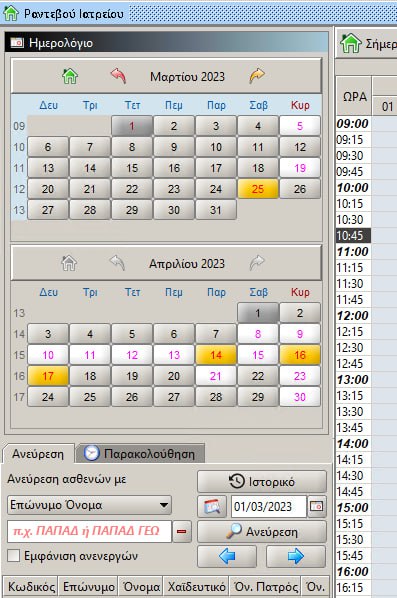The height and width of the screenshot is (598, 397).
Task: Select March 31 in the calendar
Action: pyautogui.click(x=216, y=210)
